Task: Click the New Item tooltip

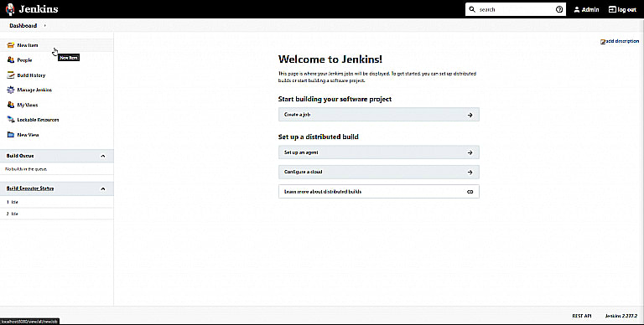Action: tap(68, 58)
